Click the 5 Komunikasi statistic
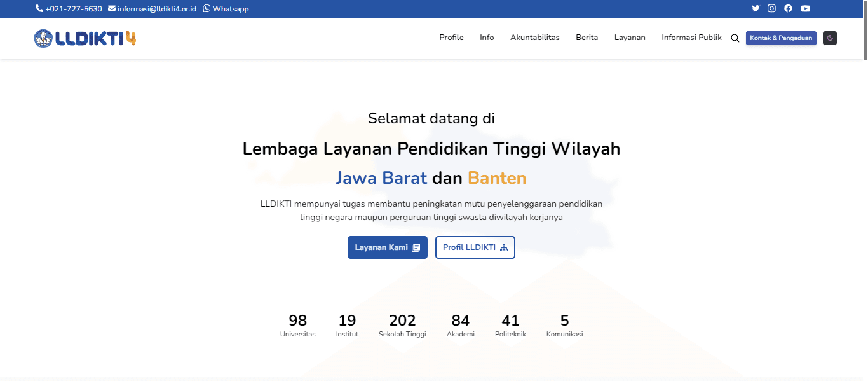Viewport: 868px width, 381px height. coord(564,325)
